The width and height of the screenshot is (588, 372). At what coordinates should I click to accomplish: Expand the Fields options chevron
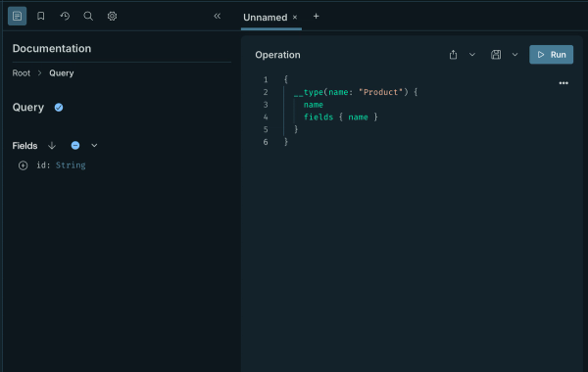pos(94,145)
